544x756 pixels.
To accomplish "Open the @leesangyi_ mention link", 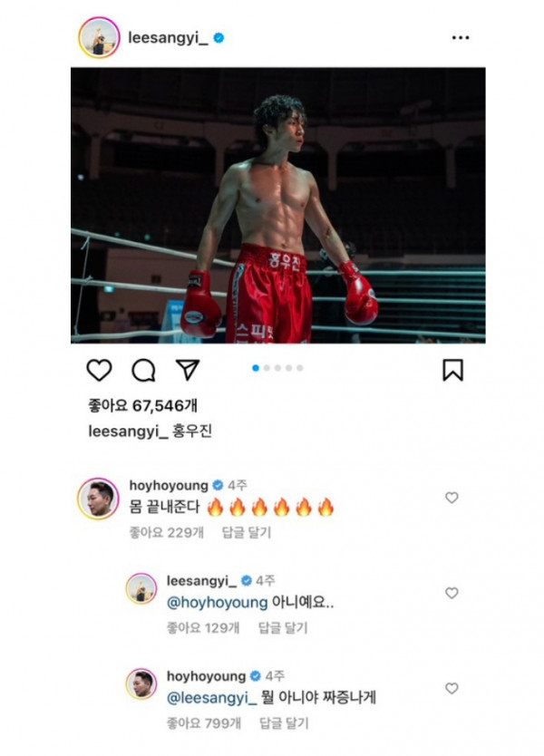I will point(212,698).
